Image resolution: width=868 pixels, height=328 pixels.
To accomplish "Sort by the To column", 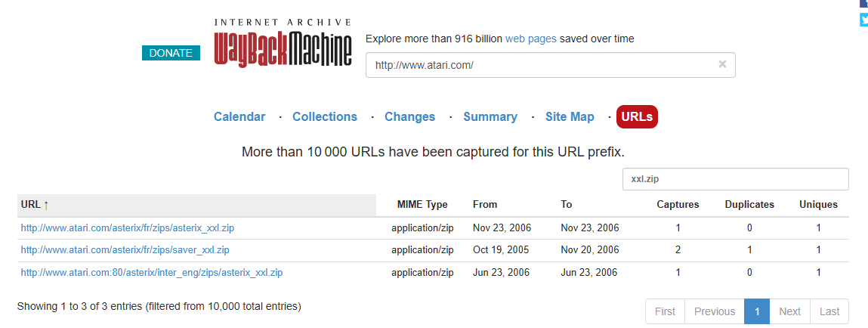I will tap(567, 205).
